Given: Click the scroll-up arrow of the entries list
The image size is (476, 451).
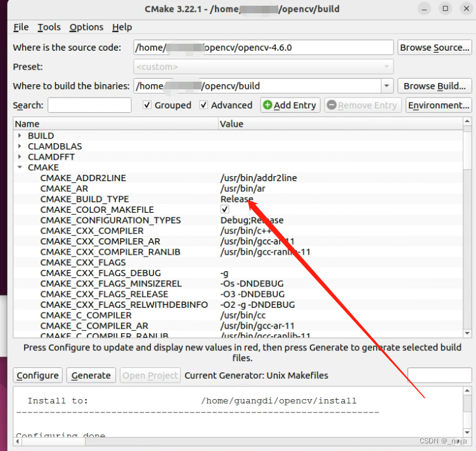Looking at the screenshot, I should pyautogui.click(x=467, y=122).
